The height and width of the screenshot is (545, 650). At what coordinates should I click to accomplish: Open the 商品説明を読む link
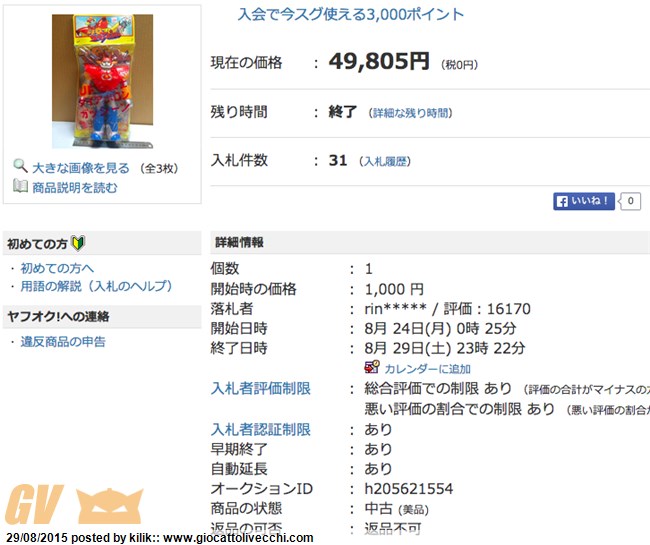coord(75,188)
